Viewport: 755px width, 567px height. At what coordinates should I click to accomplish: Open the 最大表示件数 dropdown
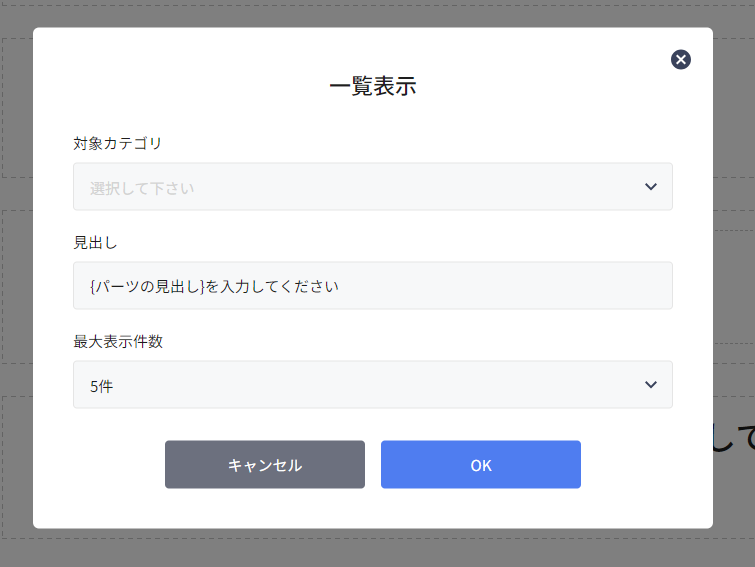(372, 385)
